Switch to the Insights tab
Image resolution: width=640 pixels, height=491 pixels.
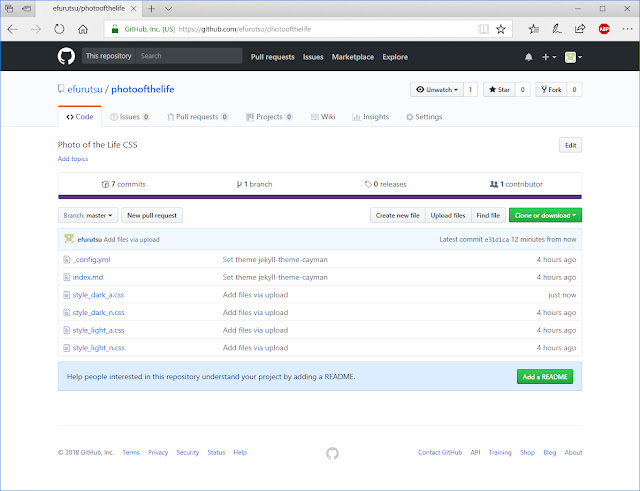tap(371, 117)
